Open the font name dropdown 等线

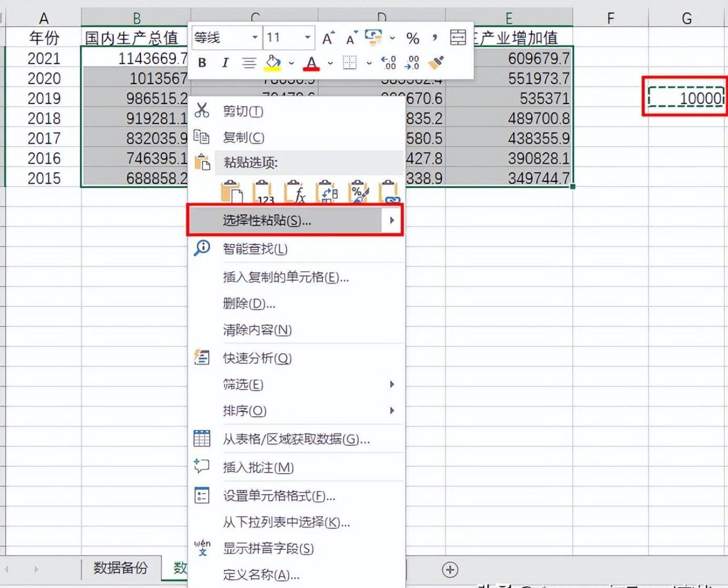(x=255, y=38)
